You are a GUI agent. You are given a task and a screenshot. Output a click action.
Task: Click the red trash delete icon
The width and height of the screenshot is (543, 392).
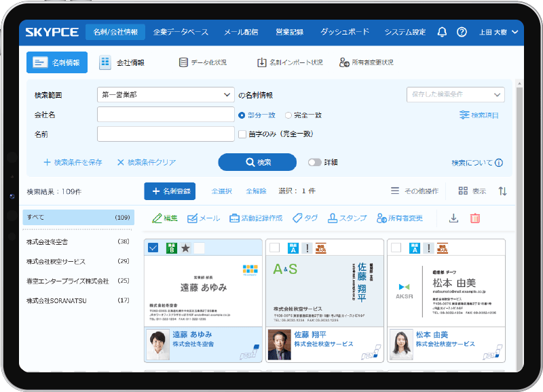(475, 218)
